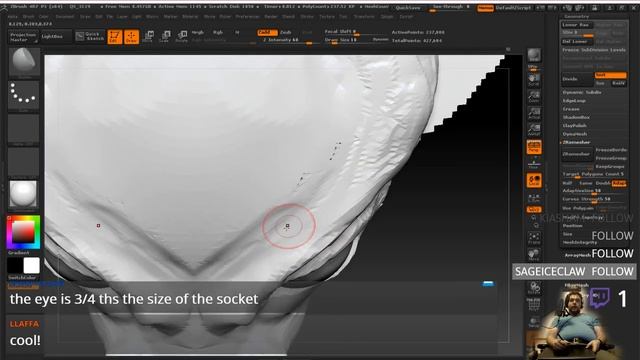
Task: Click the ZRemesher run button
Action: coord(577,154)
